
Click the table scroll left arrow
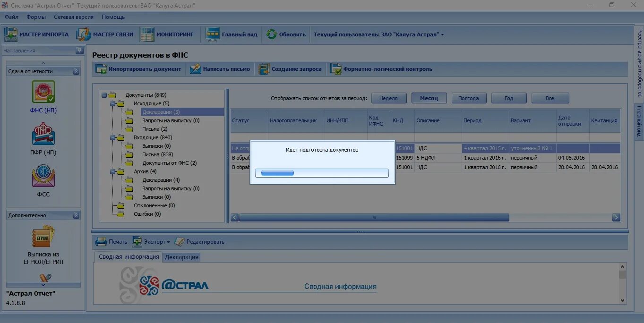click(x=234, y=218)
